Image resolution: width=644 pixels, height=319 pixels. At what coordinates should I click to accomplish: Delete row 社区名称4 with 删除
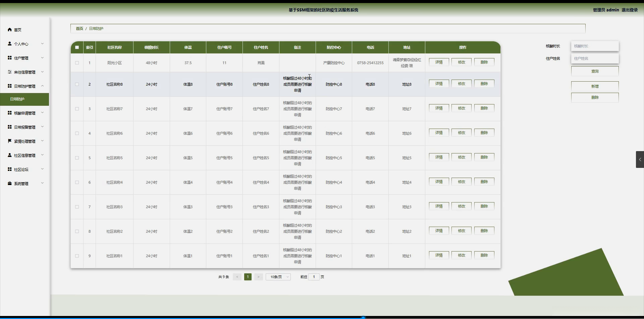pyautogui.click(x=484, y=182)
